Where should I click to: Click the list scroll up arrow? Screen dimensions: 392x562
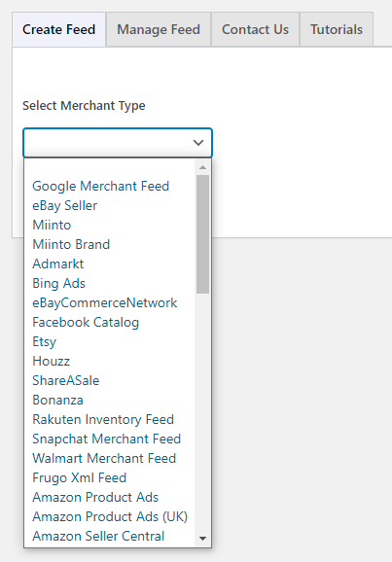202,167
